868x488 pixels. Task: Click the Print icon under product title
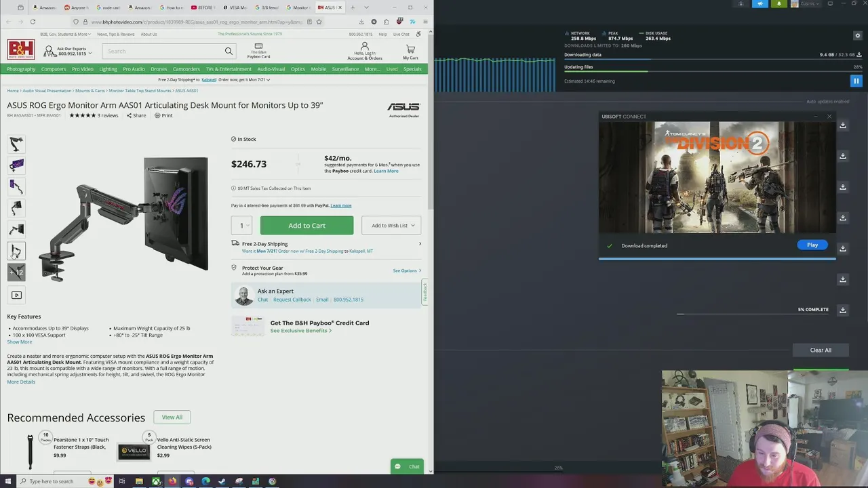[x=163, y=115]
